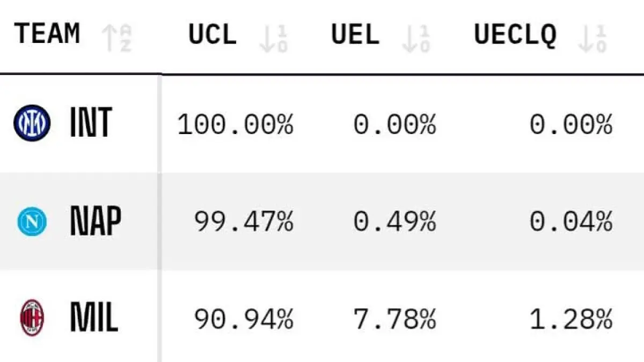Click the UCL column header label

(213, 34)
